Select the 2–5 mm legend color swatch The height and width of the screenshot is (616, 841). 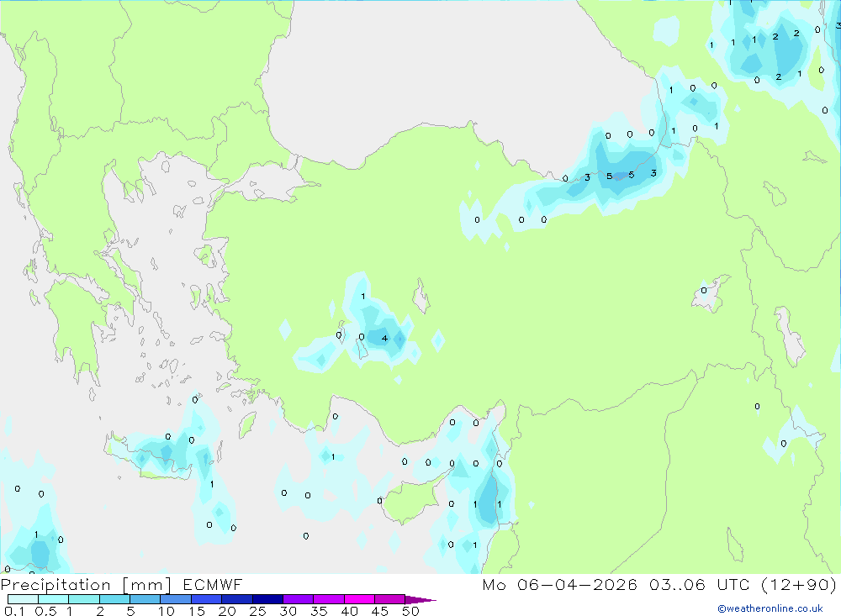[x=114, y=599]
